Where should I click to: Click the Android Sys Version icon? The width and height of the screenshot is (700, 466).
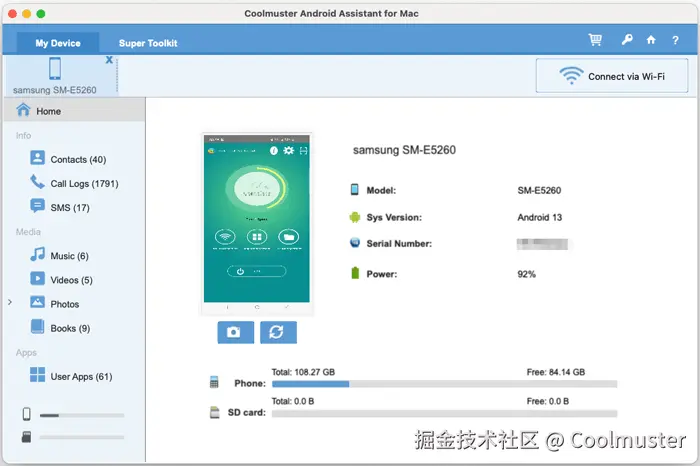coord(355,217)
